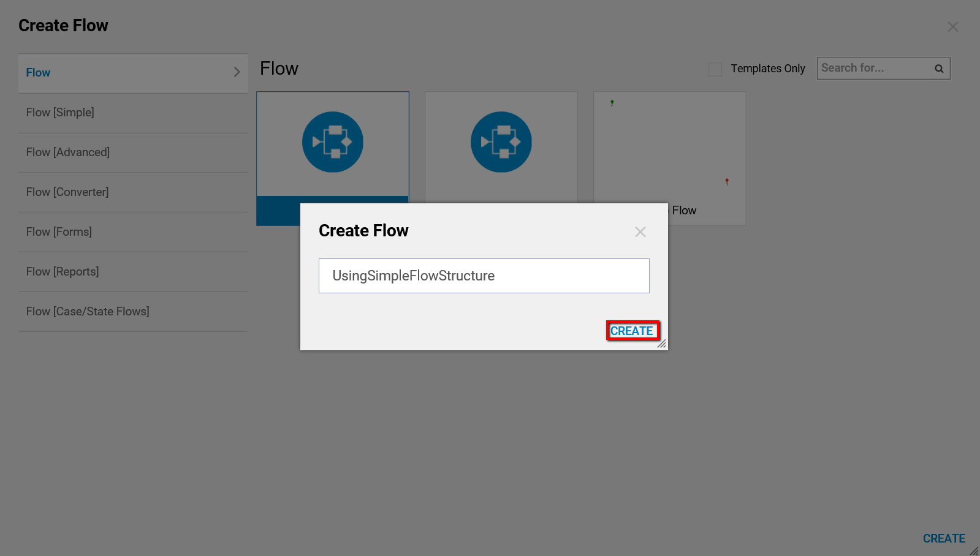The image size is (980, 556).
Task: Select the Flow category in the sidebar
Action: (133, 73)
